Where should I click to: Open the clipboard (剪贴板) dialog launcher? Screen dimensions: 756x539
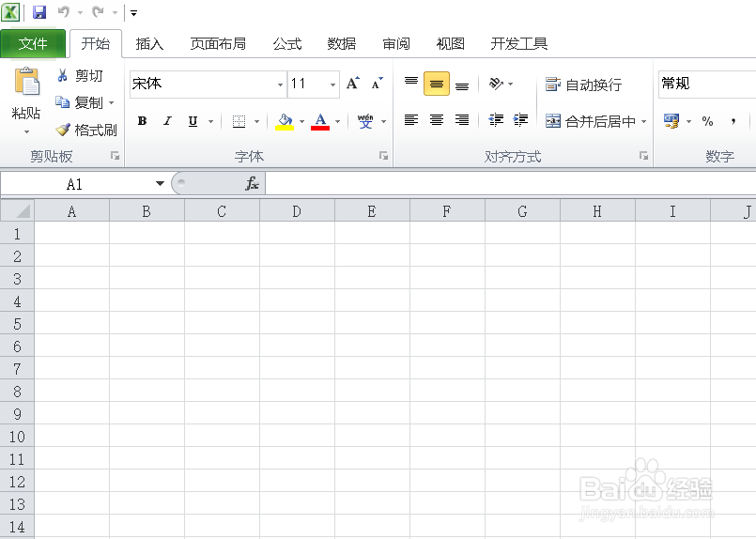click(x=115, y=155)
